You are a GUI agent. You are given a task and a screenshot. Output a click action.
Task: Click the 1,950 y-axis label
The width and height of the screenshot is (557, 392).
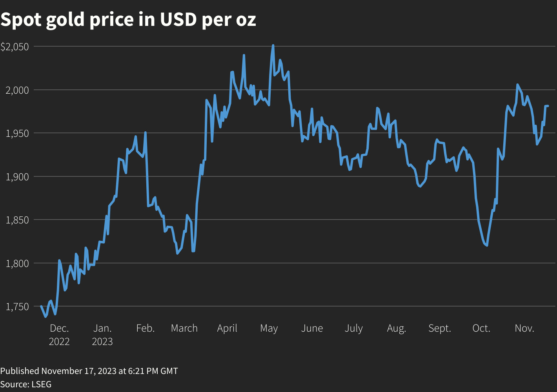pyautogui.click(x=17, y=133)
